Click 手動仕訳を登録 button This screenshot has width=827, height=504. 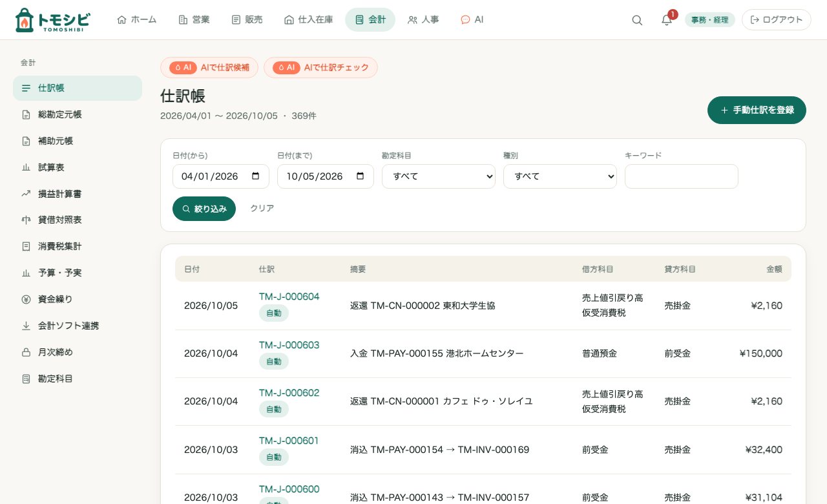(757, 110)
